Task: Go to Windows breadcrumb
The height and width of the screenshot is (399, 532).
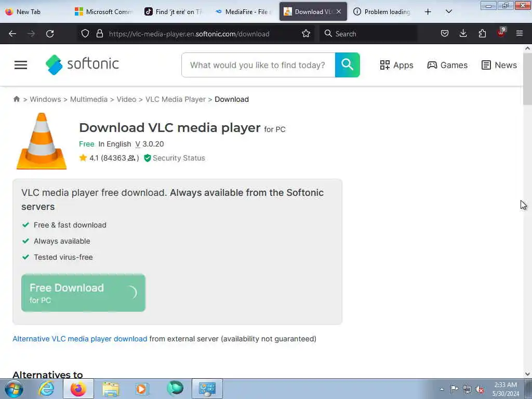Action: click(46, 99)
